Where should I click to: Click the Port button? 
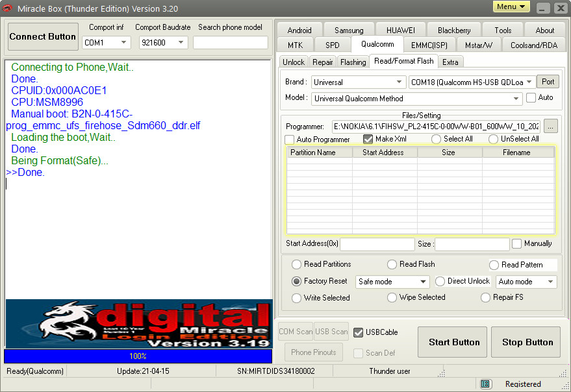[548, 82]
